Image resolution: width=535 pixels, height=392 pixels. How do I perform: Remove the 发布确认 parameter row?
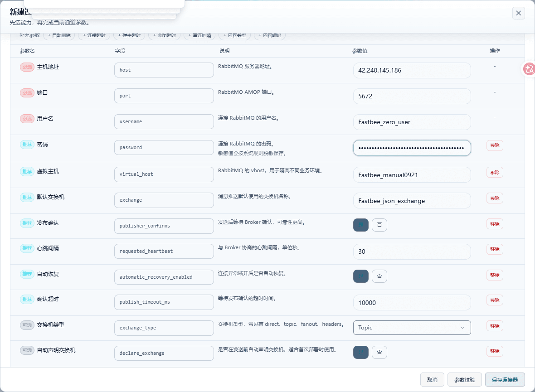point(494,224)
